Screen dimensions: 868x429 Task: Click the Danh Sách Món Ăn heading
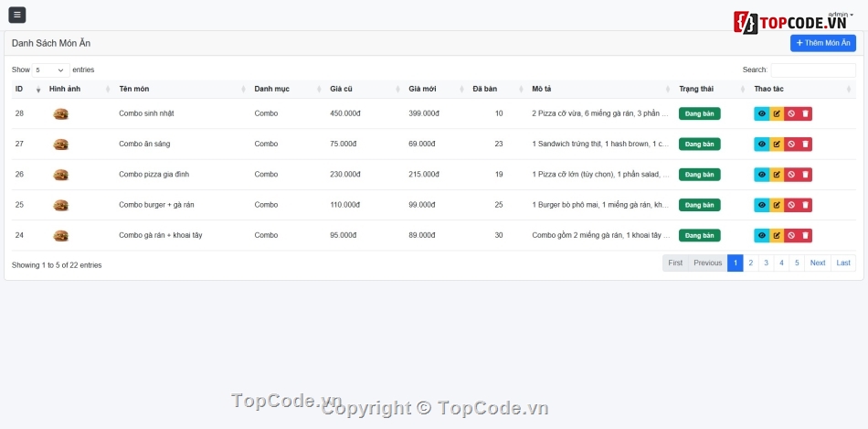(x=51, y=43)
